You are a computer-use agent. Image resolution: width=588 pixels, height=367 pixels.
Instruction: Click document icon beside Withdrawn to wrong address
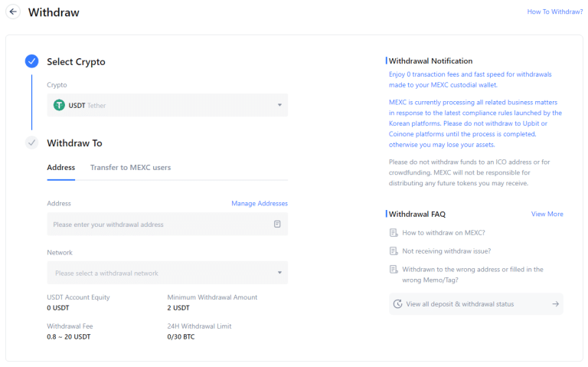(394, 270)
